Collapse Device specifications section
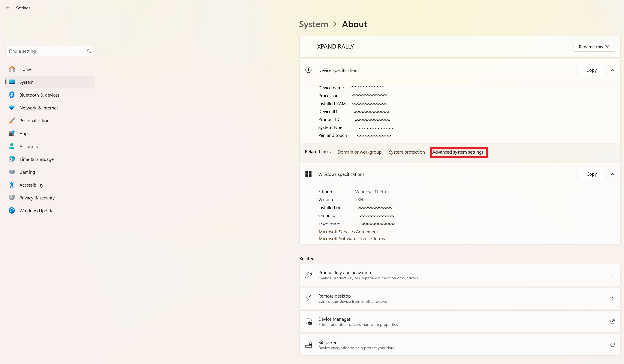The image size is (624, 364). pyautogui.click(x=612, y=70)
